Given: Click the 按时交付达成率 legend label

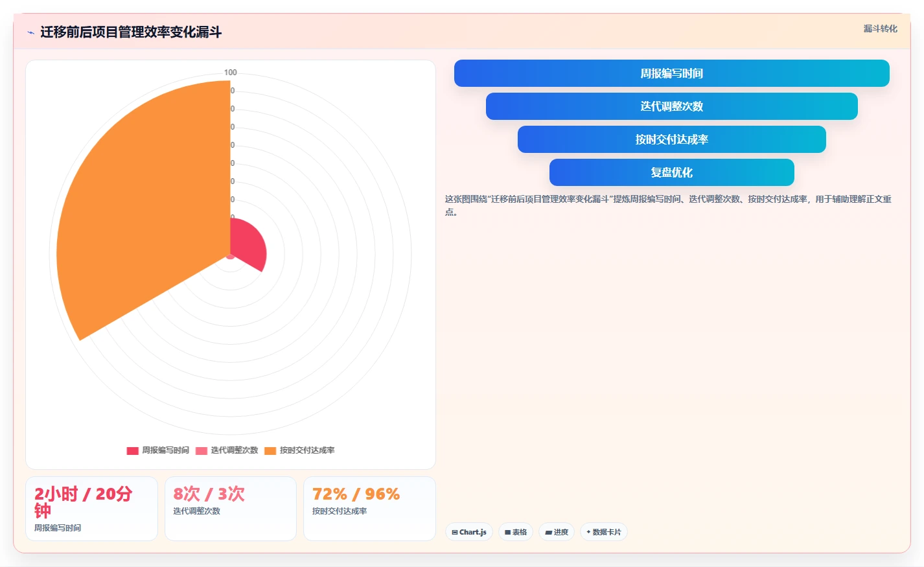Looking at the screenshot, I should coord(307,450).
